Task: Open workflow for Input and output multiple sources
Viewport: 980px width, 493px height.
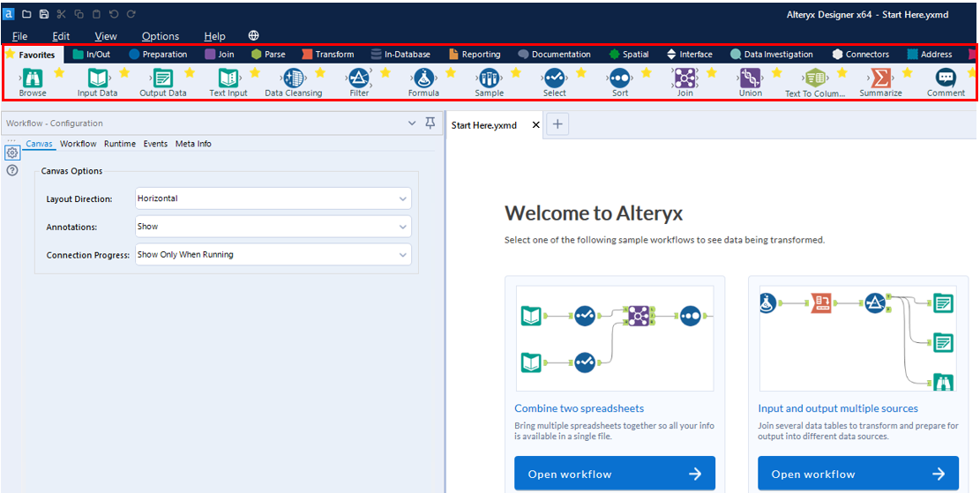Action: 858,474
